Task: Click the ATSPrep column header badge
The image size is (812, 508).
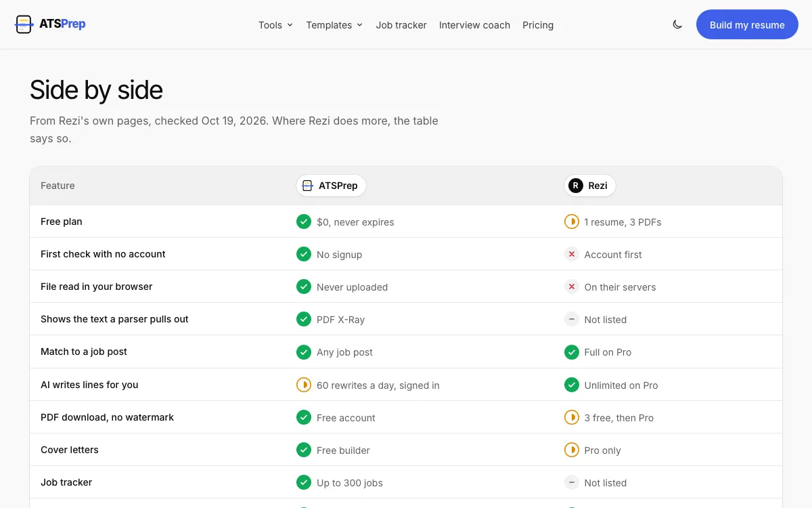Action: click(331, 186)
